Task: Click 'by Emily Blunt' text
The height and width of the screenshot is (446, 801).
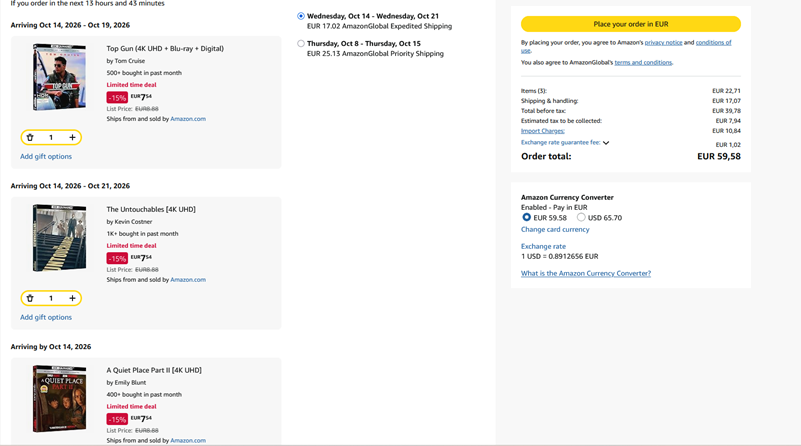Action: pyautogui.click(x=126, y=383)
